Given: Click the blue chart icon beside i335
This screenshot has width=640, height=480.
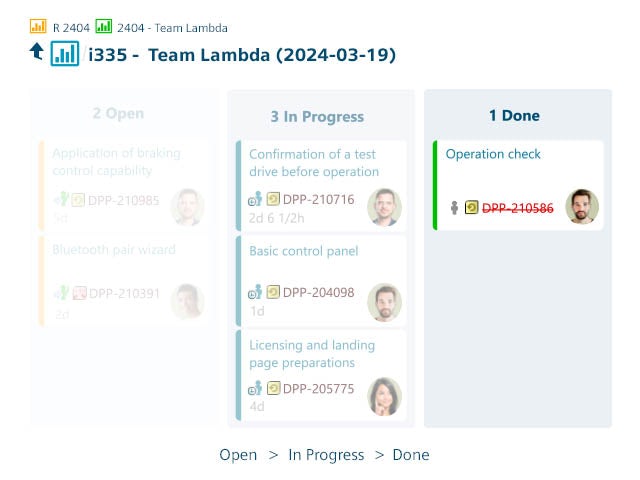Looking at the screenshot, I should click(x=65, y=53).
